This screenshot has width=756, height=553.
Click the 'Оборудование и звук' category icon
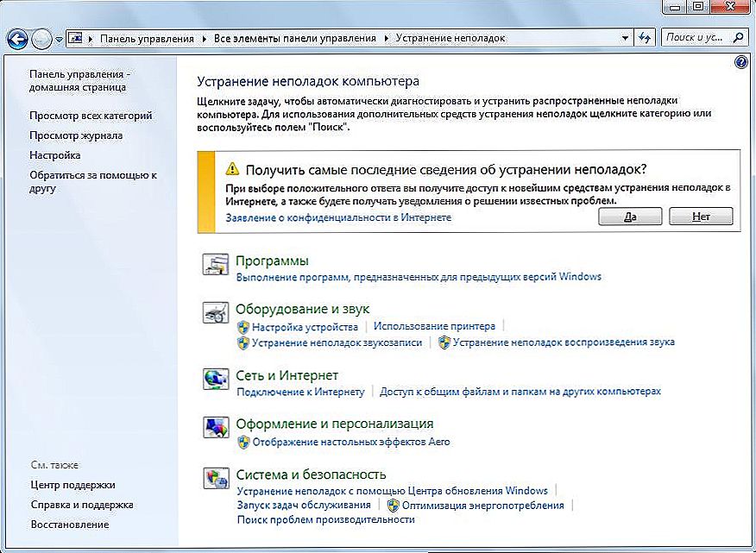[216, 312]
